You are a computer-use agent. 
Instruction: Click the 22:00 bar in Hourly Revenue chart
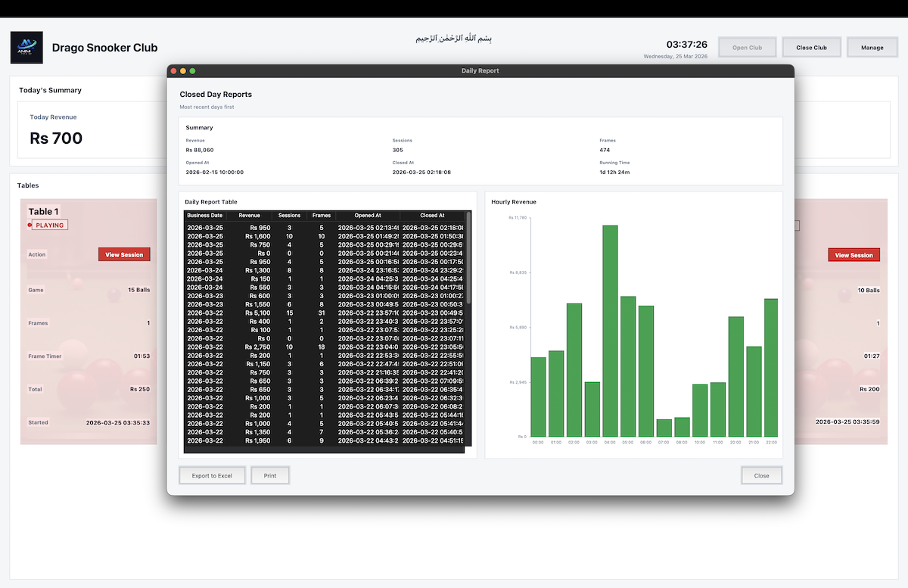[x=771, y=368]
